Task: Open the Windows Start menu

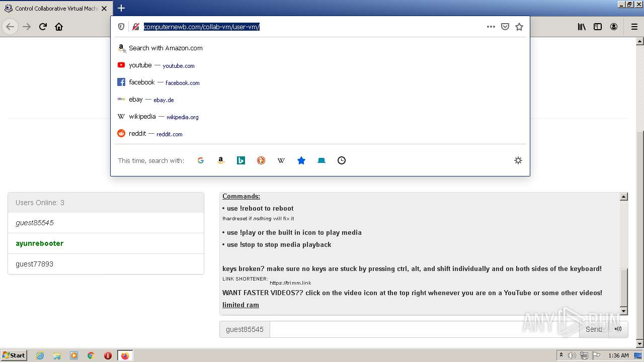Action: (x=14, y=355)
